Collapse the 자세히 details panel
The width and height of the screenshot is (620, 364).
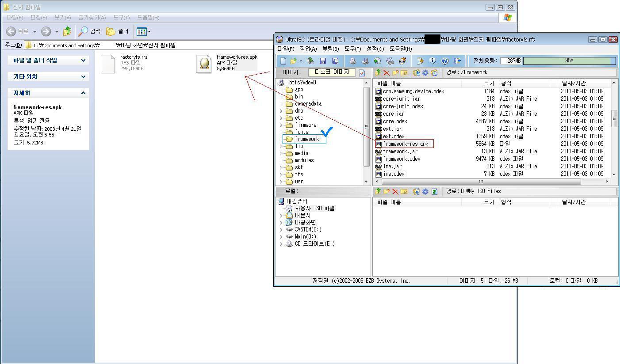(83, 93)
